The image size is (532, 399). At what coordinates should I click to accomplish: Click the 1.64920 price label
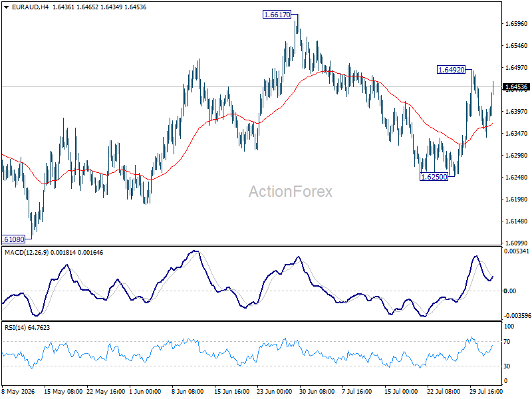click(451, 70)
